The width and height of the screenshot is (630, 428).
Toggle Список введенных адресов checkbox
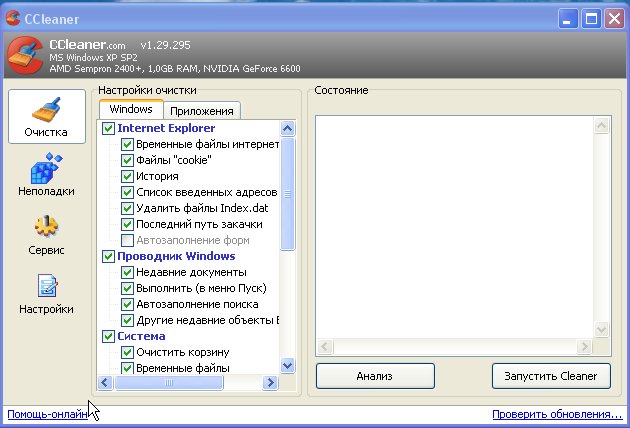point(127,192)
